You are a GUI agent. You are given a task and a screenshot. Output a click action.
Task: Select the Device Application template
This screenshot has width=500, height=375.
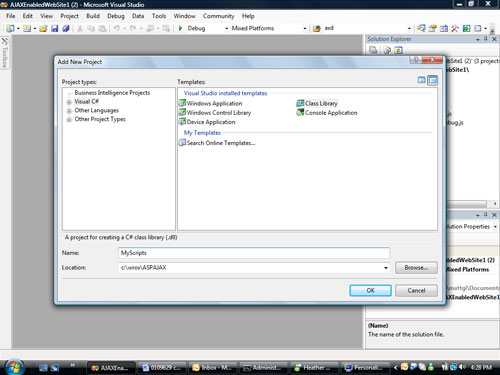(207, 122)
